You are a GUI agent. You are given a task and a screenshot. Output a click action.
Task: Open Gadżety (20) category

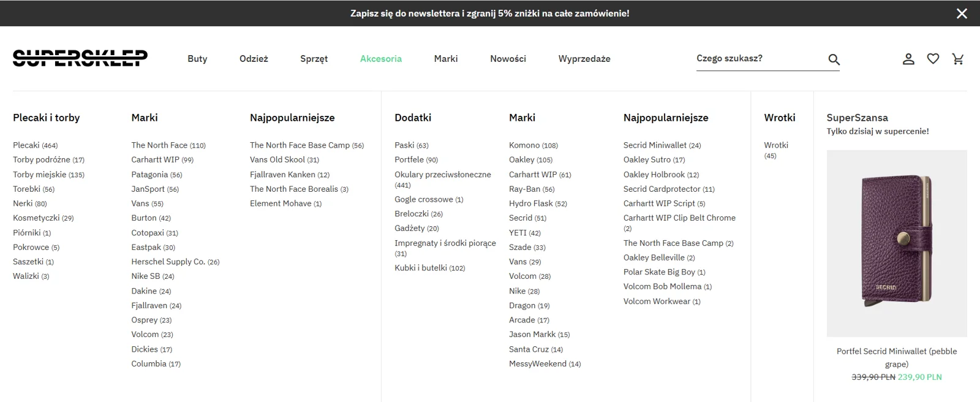(x=417, y=229)
